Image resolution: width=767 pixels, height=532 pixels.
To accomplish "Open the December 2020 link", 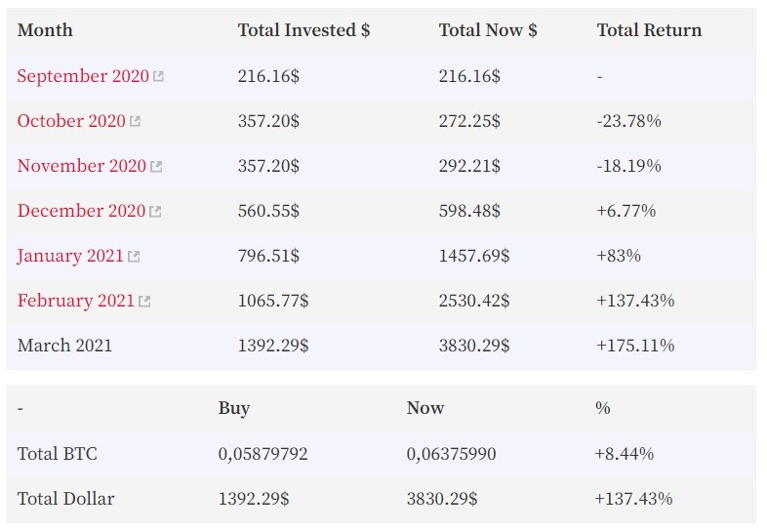I will pyautogui.click(x=81, y=211).
